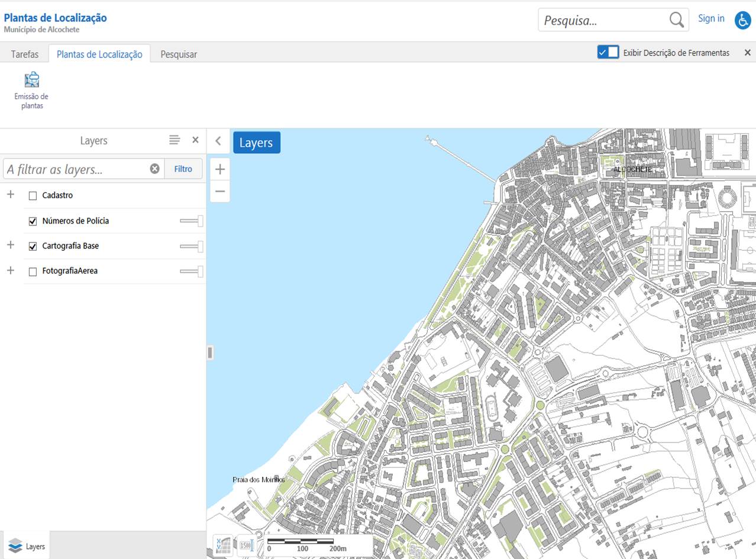The height and width of the screenshot is (559, 756).
Task: Expand the Cadastro layer group
Action: [11, 195]
